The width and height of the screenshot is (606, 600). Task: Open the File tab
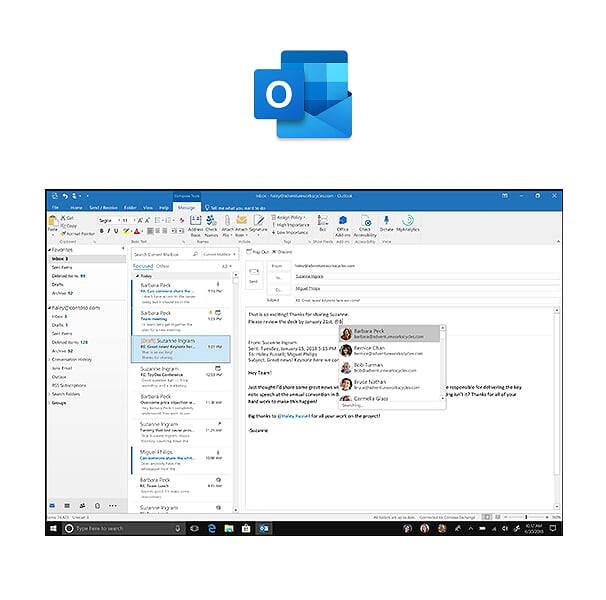click(55, 208)
